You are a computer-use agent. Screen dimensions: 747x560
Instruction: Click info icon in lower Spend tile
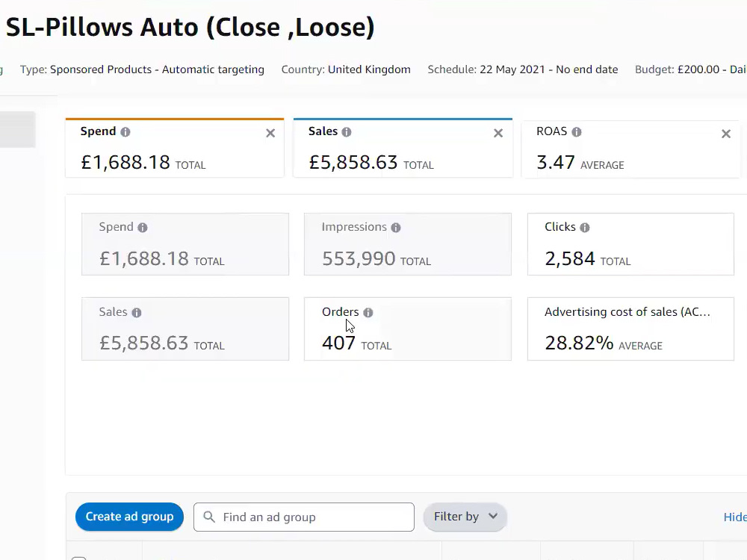click(x=143, y=228)
